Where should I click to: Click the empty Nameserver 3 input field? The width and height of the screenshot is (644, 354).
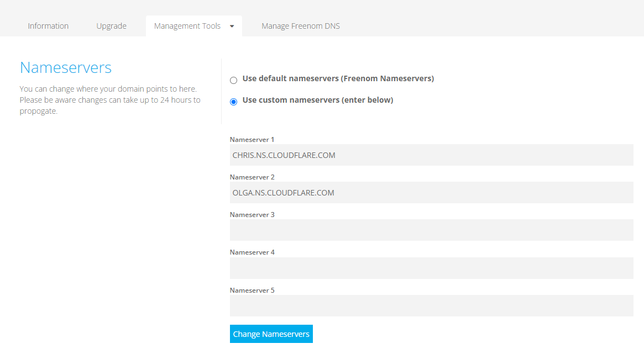click(431, 230)
